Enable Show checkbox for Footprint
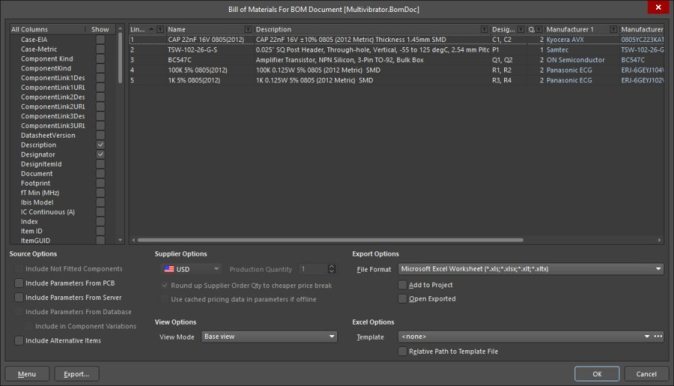Image resolution: width=674 pixels, height=386 pixels. [100, 183]
